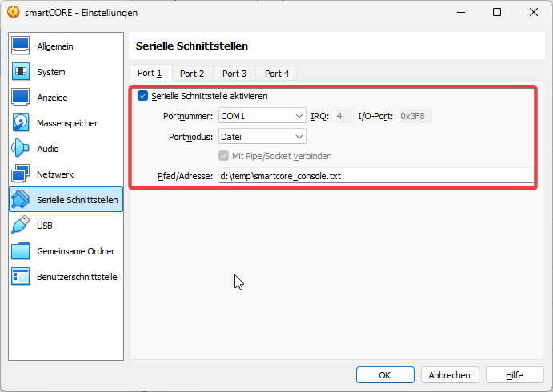Click the Serielle Schnittstellen heading

(x=192, y=46)
